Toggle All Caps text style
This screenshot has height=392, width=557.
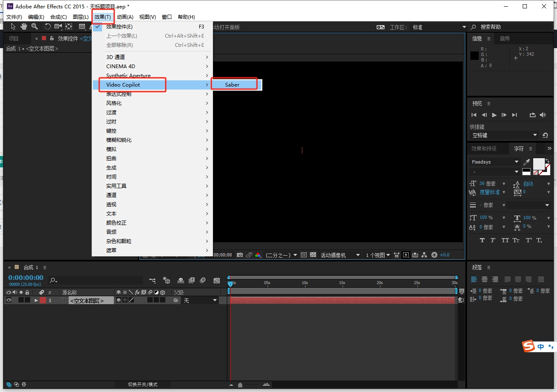click(505, 240)
